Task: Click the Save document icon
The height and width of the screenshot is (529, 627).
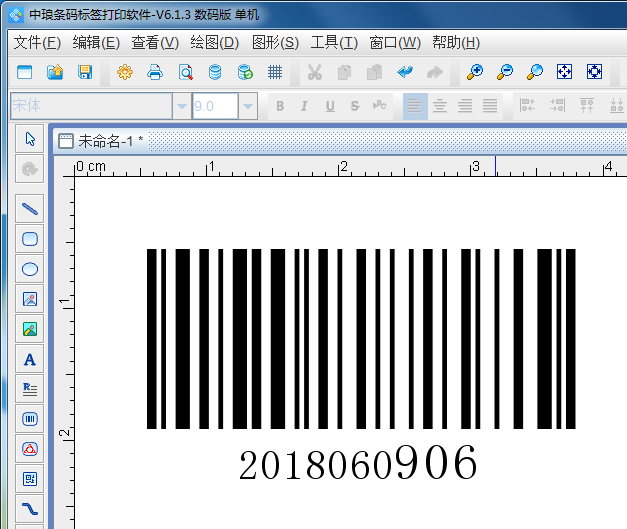Action: [85, 72]
